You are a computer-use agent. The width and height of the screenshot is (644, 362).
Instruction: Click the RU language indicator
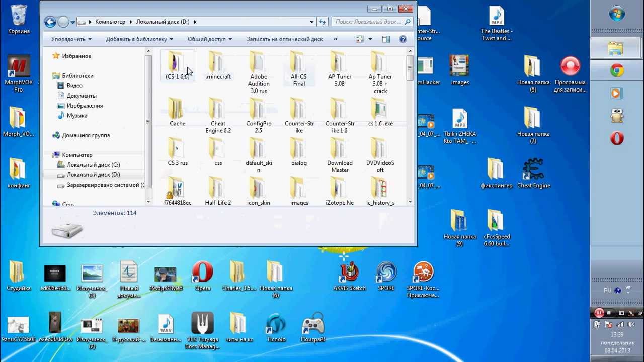coord(607,290)
